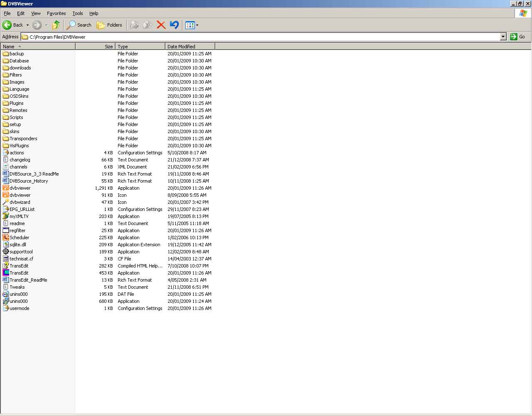
Task: Sort by the Type column header
Action: point(140,46)
